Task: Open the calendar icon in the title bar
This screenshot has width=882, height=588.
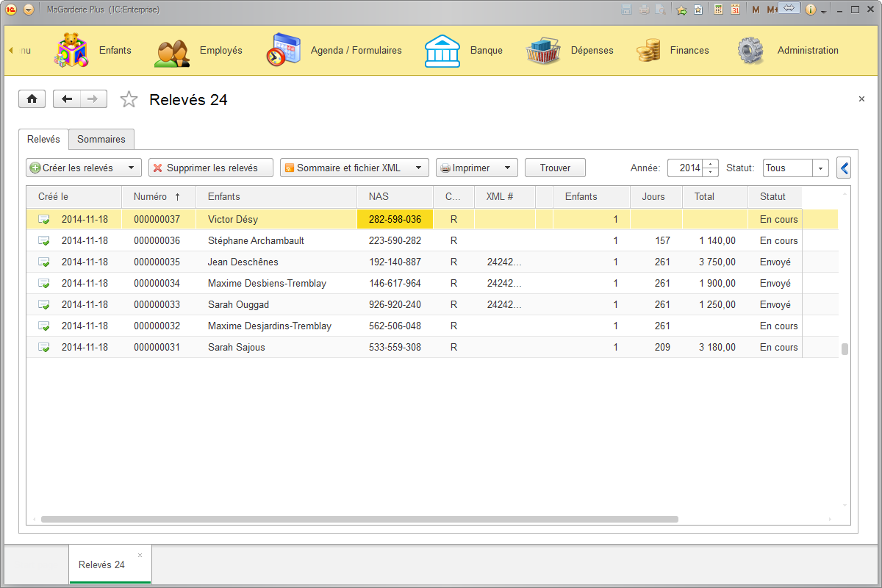Action: 736,9
